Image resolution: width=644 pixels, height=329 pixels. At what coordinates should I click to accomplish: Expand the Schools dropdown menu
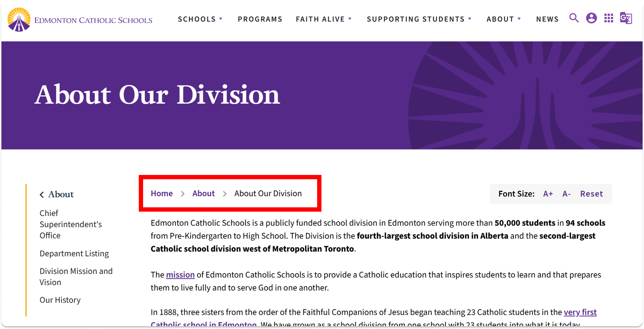(x=200, y=19)
